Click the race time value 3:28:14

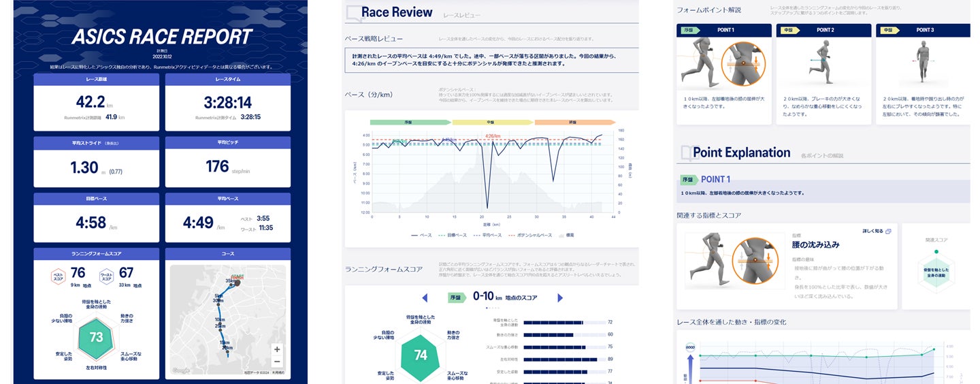(x=228, y=102)
